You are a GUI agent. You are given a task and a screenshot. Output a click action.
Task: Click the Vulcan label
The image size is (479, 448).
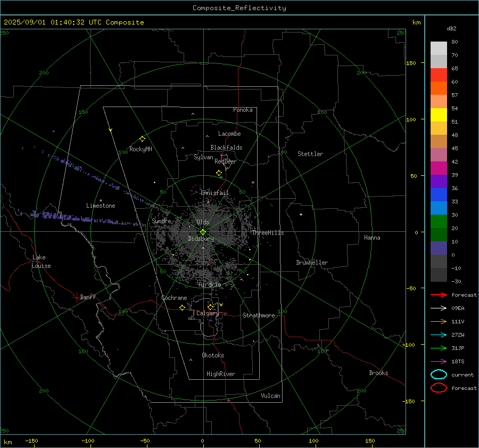[x=271, y=396]
